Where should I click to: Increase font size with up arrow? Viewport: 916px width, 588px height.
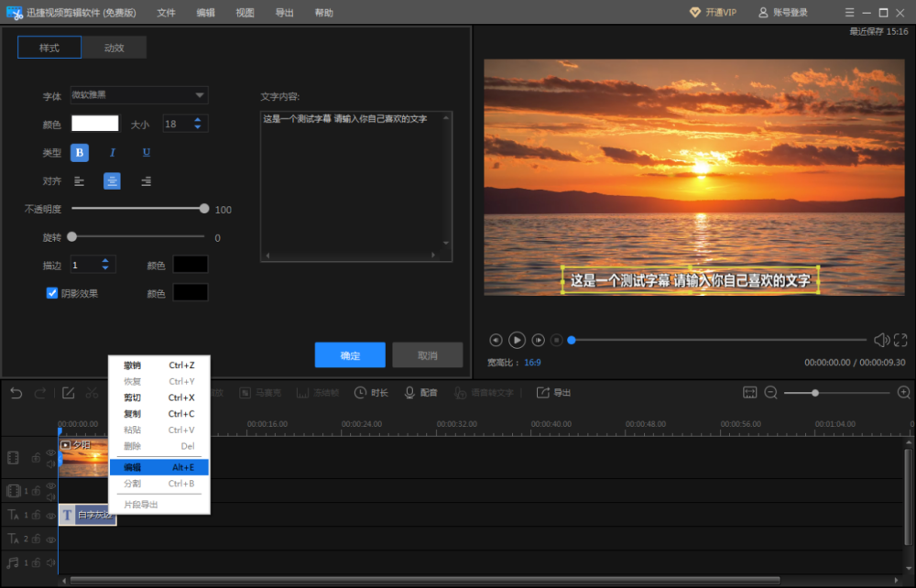[x=199, y=119]
